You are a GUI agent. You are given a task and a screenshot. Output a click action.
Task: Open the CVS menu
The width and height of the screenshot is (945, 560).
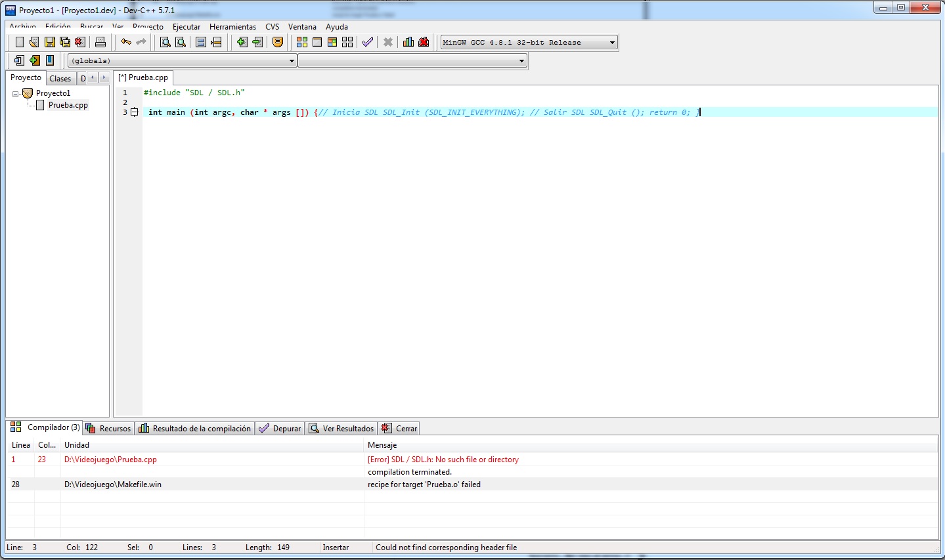[x=273, y=27]
